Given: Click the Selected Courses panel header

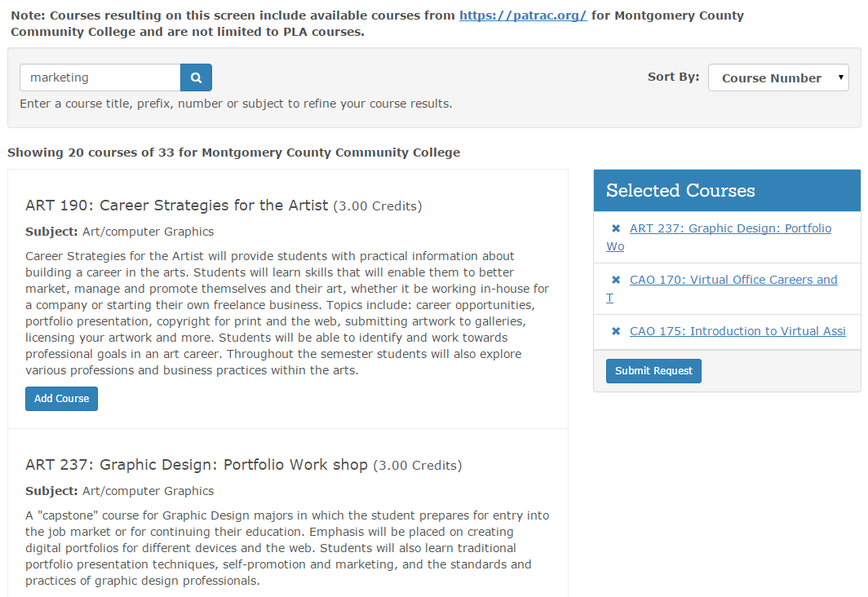Looking at the screenshot, I should pyautogui.click(x=680, y=189).
